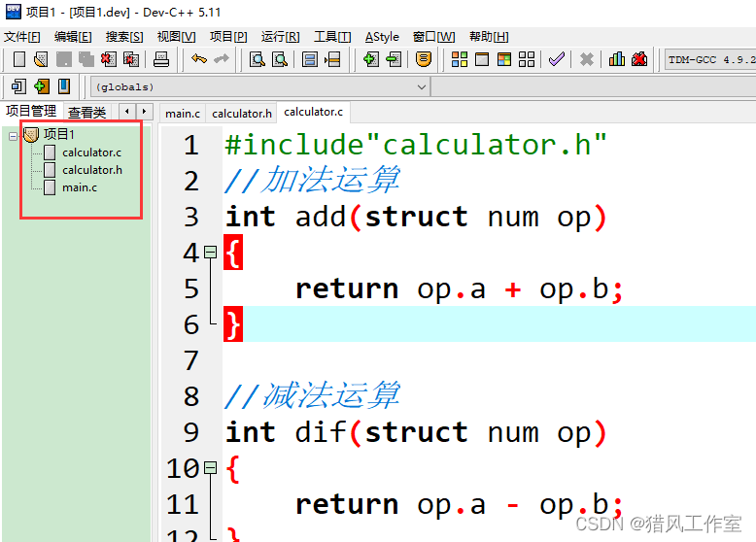
Task: Click the greyed Save toolbar icon
Action: [x=63, y=59]
